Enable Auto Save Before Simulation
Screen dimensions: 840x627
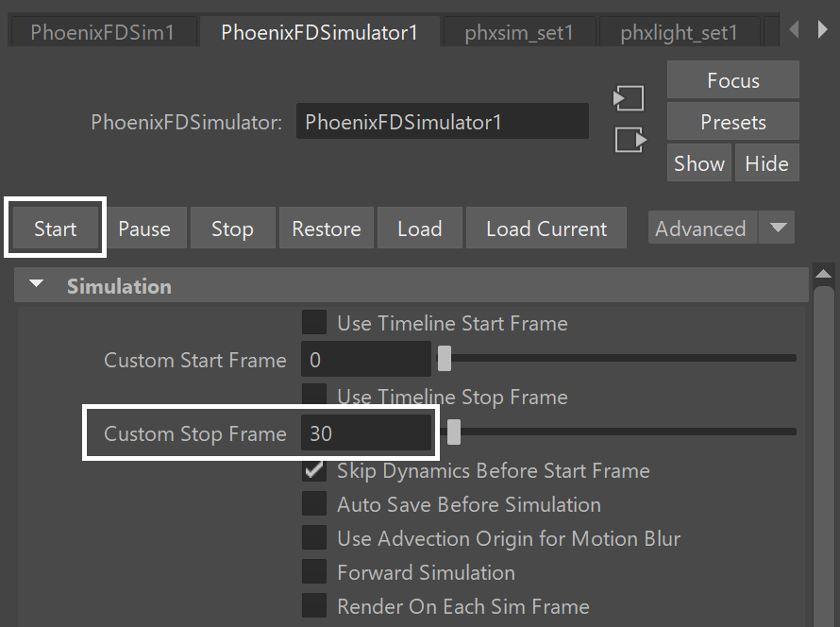(314, 504)
